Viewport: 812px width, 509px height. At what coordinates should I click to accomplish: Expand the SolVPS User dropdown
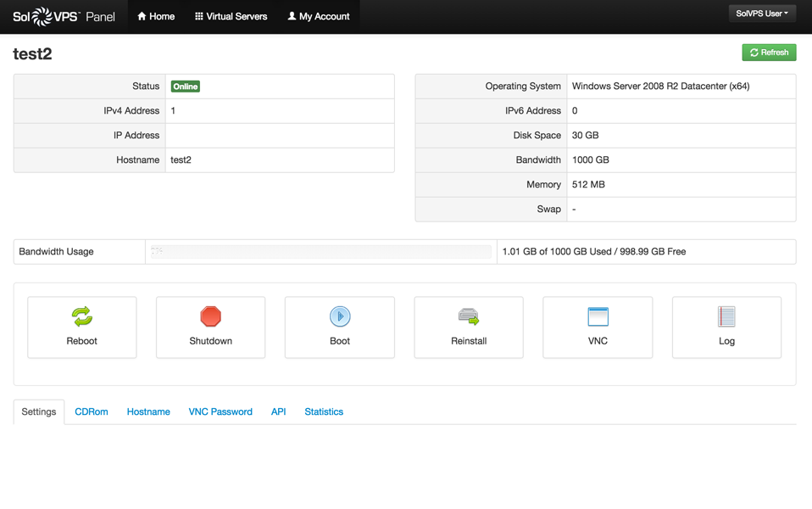(761, 13)
